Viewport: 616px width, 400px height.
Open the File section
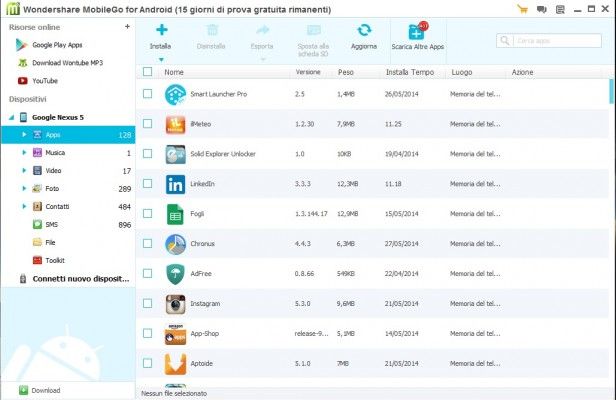[44, 242]
